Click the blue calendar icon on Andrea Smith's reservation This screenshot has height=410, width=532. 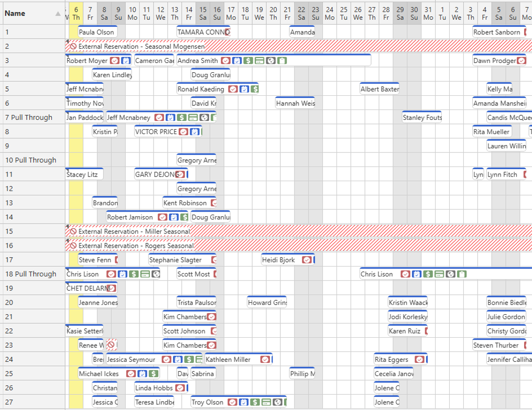click(237, 61)
